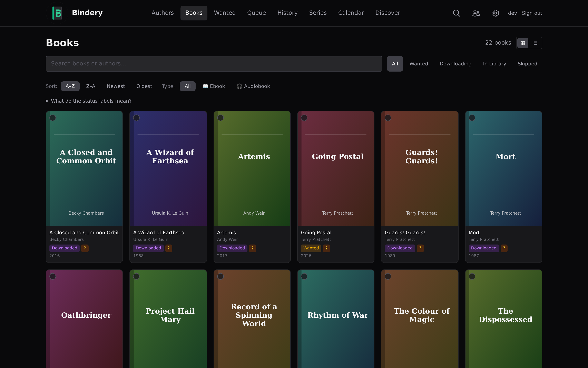
Task: Filter books by Wanted status
Action: click(x=419, y=64)
